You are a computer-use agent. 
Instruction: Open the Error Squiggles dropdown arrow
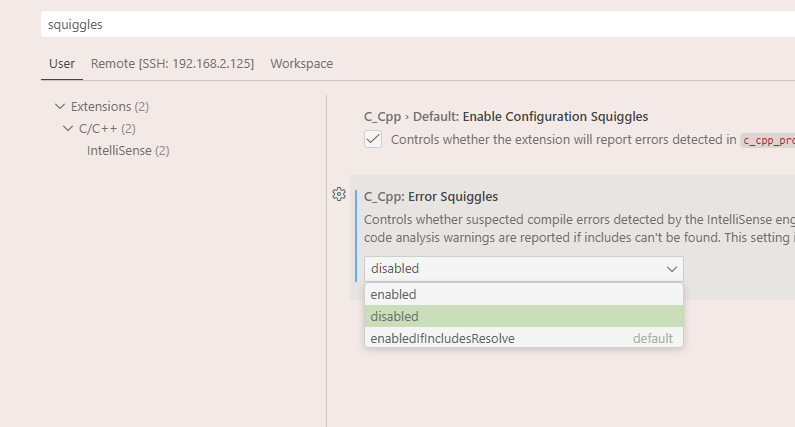click(671, 269)
